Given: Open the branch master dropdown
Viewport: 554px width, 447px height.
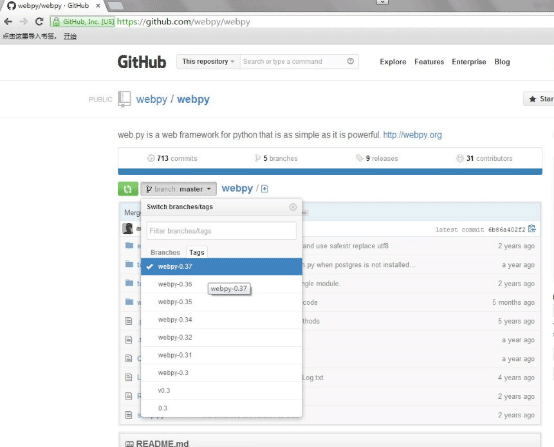Looking at the screenshot, I should [178, 189].
